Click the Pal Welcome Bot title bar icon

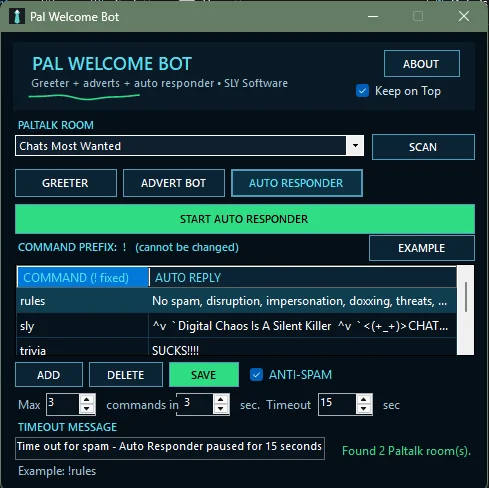(x=17, y=16)
